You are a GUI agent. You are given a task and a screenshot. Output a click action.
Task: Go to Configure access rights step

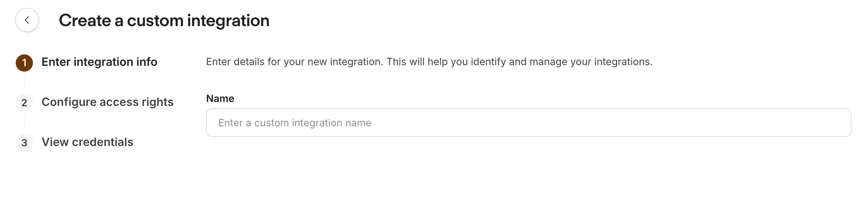[107, 102]
